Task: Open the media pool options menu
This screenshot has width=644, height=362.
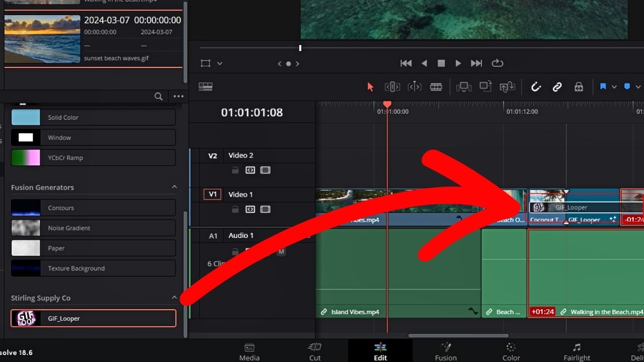Action: 178,96
